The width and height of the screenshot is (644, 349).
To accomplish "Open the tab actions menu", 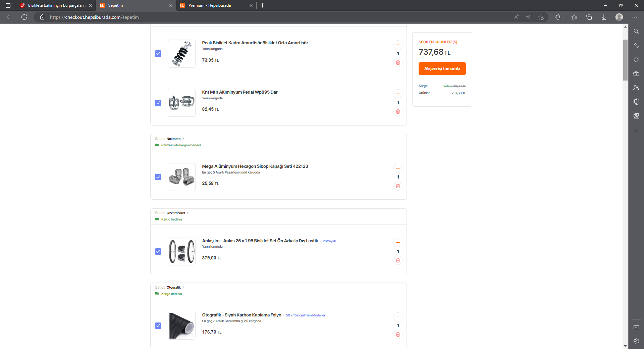I will pyautogui.click(x=8, y=5).
